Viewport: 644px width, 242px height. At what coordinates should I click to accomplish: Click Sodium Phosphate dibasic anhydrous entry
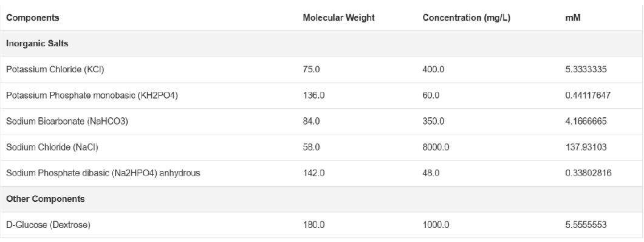pos(103,173)
